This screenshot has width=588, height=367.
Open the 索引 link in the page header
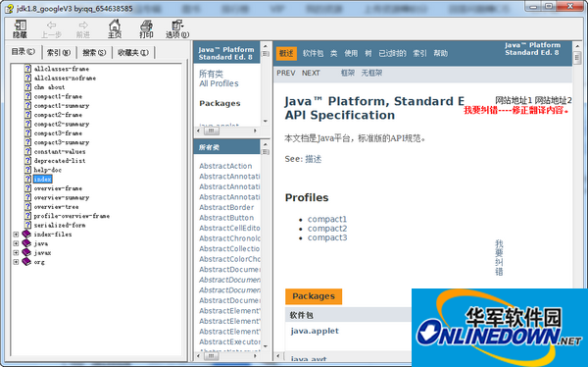(x=419, y=53)
